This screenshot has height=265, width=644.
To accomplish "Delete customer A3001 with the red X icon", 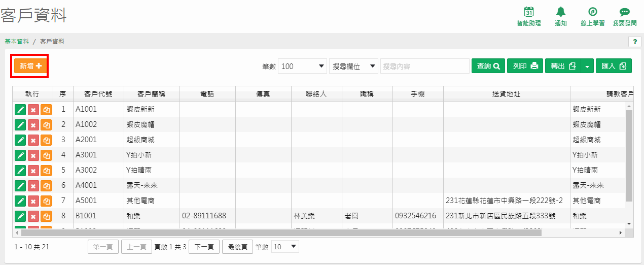I will tap(33, 155).
